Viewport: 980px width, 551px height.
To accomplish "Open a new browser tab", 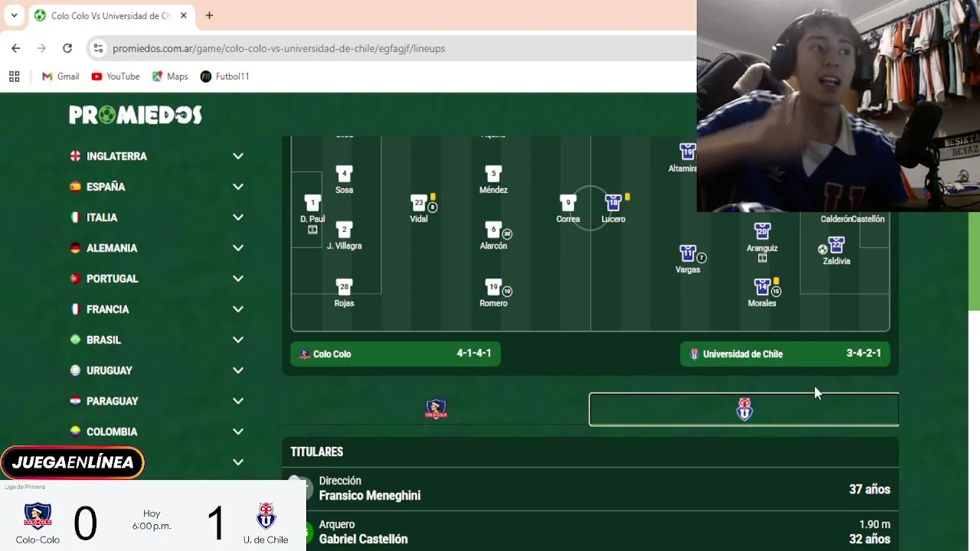I will (209, 15).
